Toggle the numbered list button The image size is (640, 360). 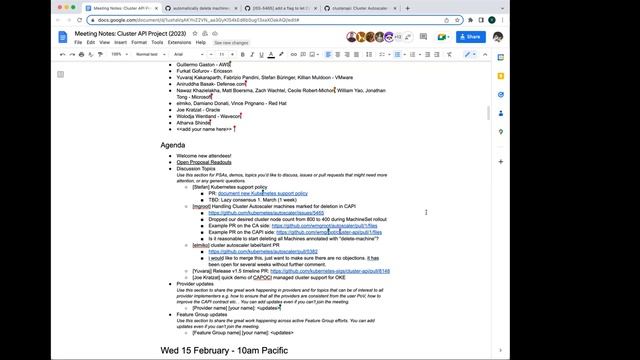[x=412, y=54]
